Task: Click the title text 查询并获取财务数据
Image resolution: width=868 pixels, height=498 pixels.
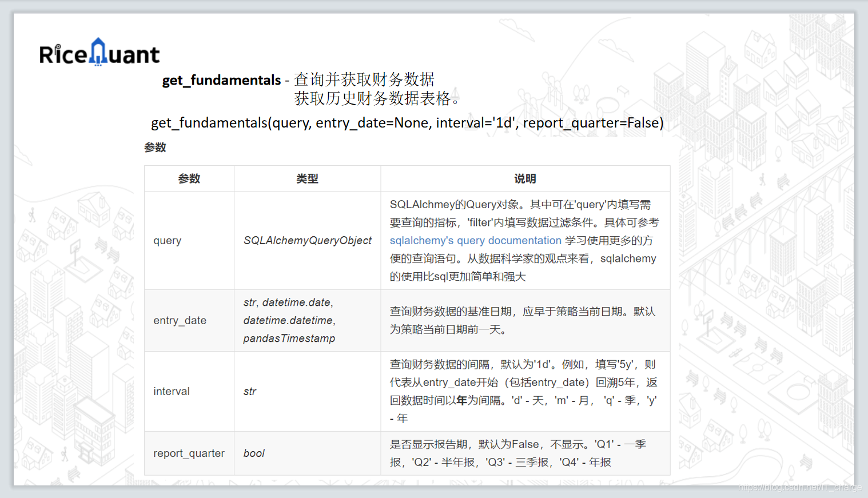Action: (x=364, y=79)
